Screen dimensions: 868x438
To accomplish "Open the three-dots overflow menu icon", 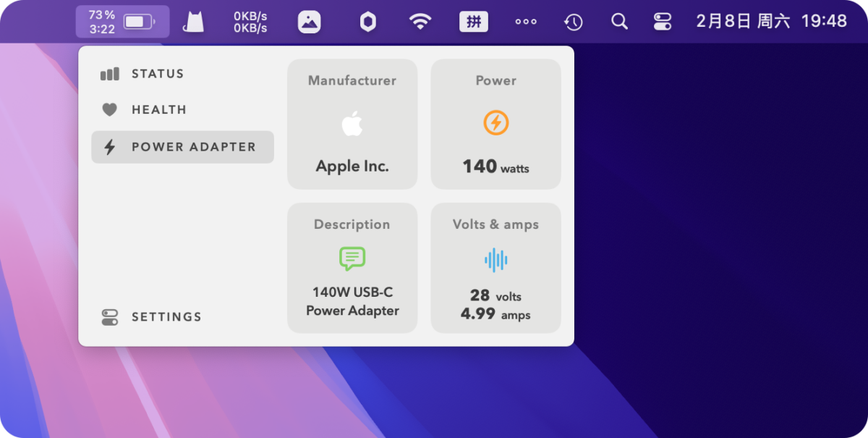I will (526, 22).
